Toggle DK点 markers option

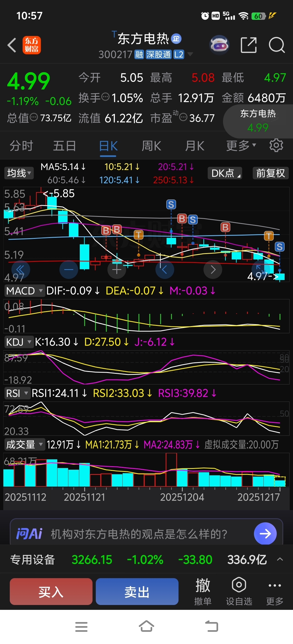[x=225, y=173]
